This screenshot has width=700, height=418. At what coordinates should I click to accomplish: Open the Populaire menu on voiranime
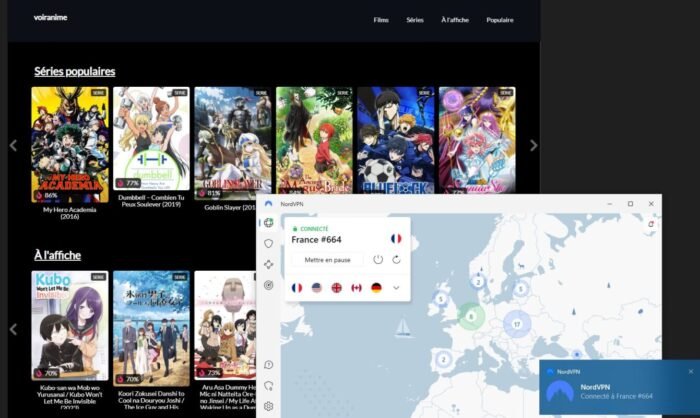(500, 20)
